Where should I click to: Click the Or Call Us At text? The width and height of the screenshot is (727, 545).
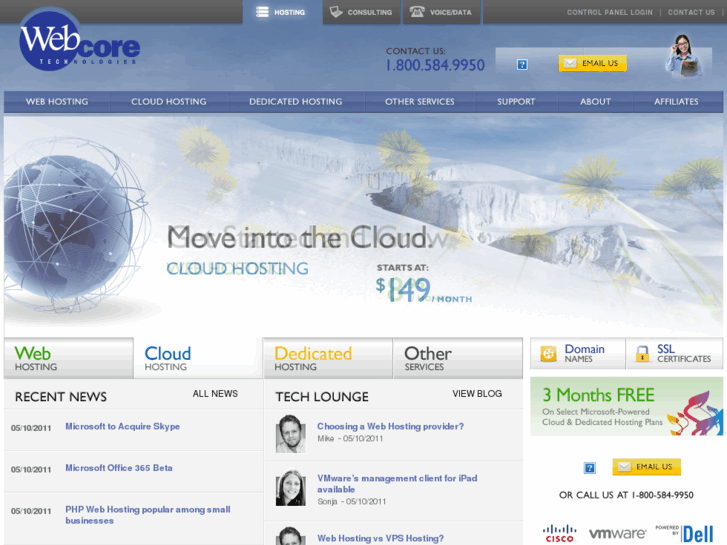[626, 495]
